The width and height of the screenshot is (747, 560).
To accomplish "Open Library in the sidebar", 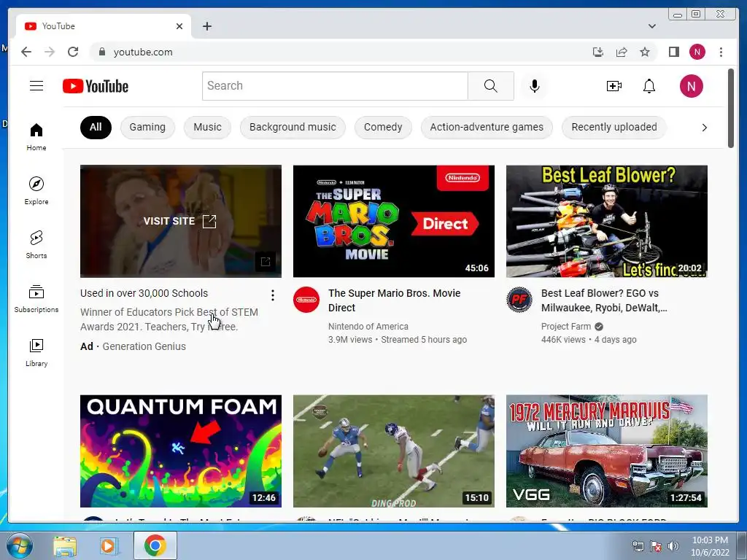I will coord(36,352).
